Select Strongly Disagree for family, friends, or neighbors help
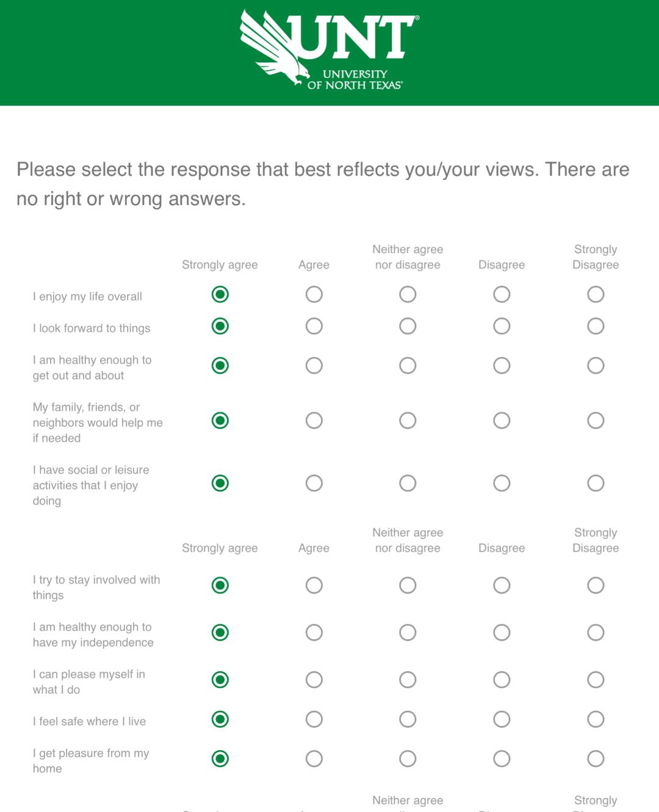Viewport: 659px width, 812px height. (x=596, y=420)
